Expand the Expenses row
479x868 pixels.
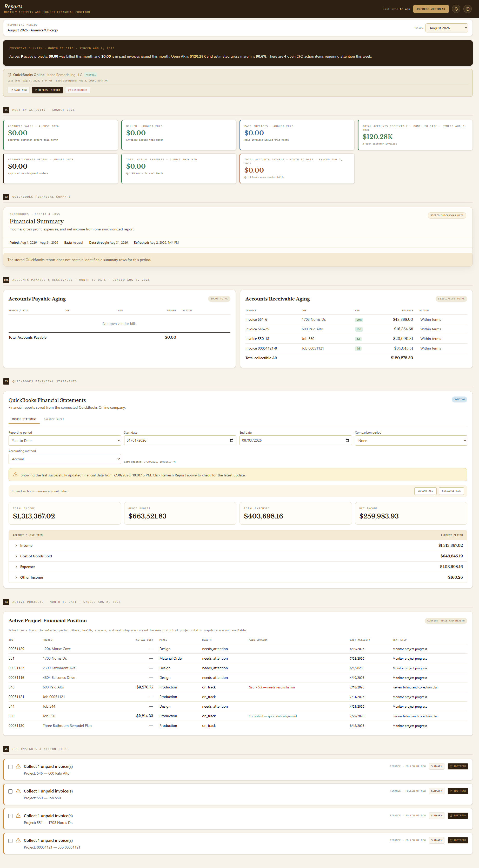238,567
